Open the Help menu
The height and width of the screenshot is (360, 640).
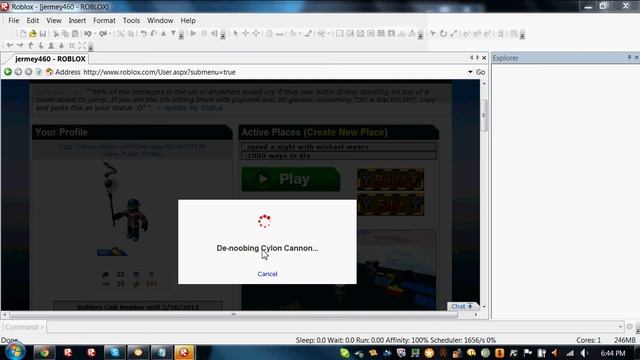pos(188,20)
